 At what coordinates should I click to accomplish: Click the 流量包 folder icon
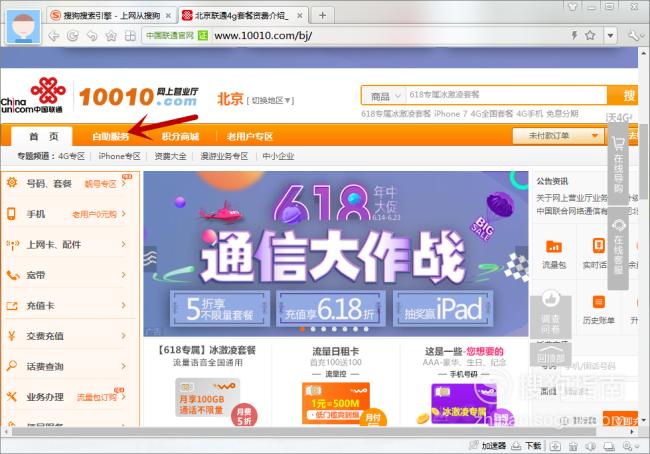click(554, 246)
